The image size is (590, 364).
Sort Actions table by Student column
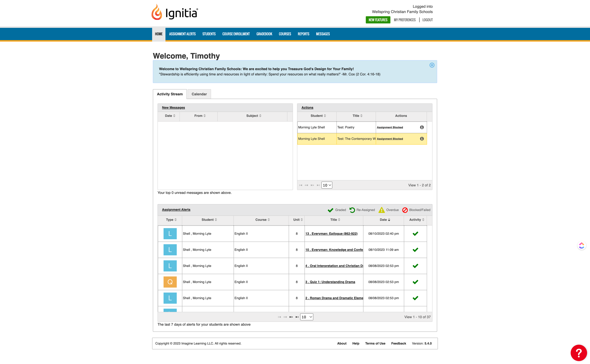point(318,116)
